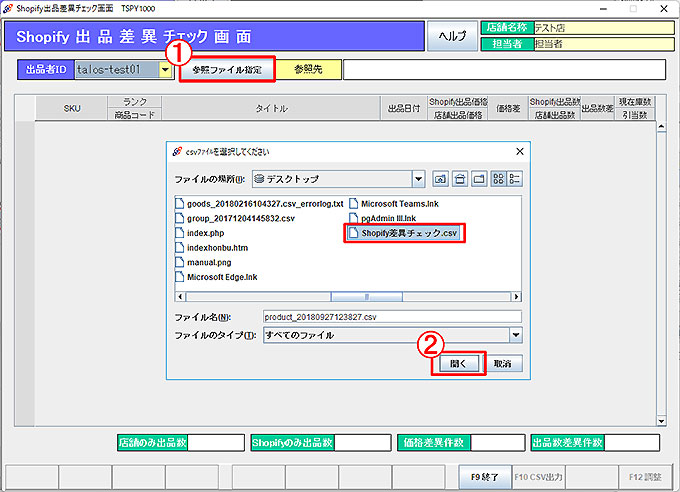Click the up-one-level folder icon
The height and width of the screenshot is (492, 680).
(441, 179)
